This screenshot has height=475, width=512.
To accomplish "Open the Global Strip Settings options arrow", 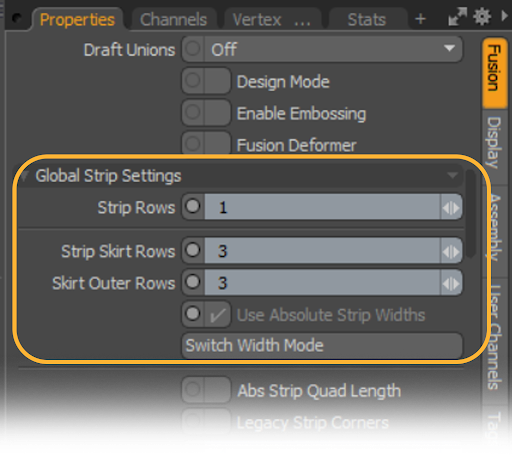I will pyautogui.click(x=452, y=175).
